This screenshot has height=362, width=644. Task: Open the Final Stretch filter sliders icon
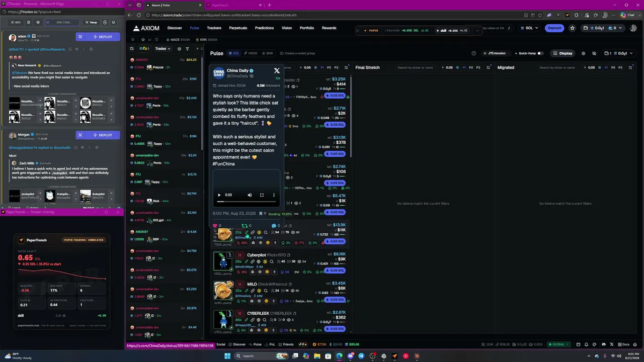tap(489, 67)
